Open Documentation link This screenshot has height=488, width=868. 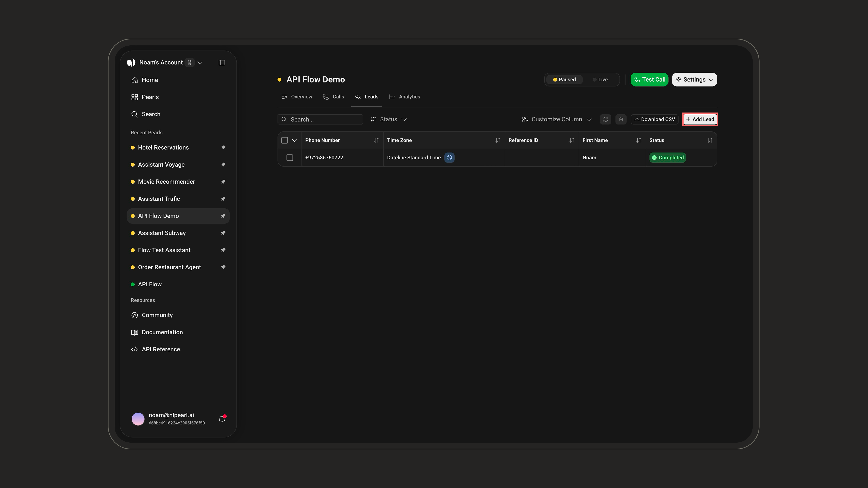178,332
